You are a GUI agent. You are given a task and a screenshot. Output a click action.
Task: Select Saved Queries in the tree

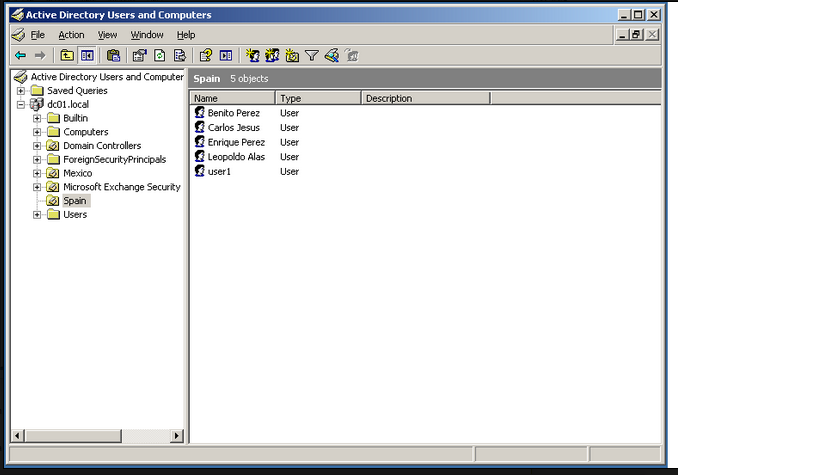77,91
